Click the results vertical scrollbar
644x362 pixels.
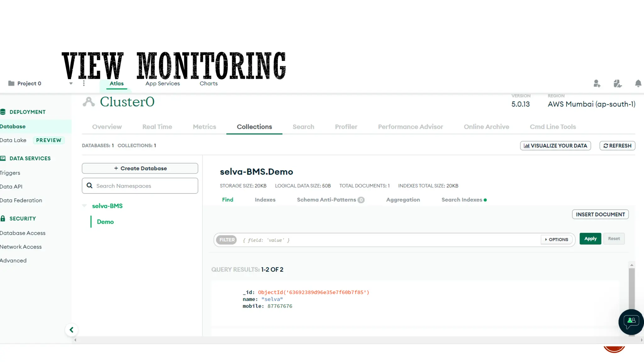coord(631,289)
